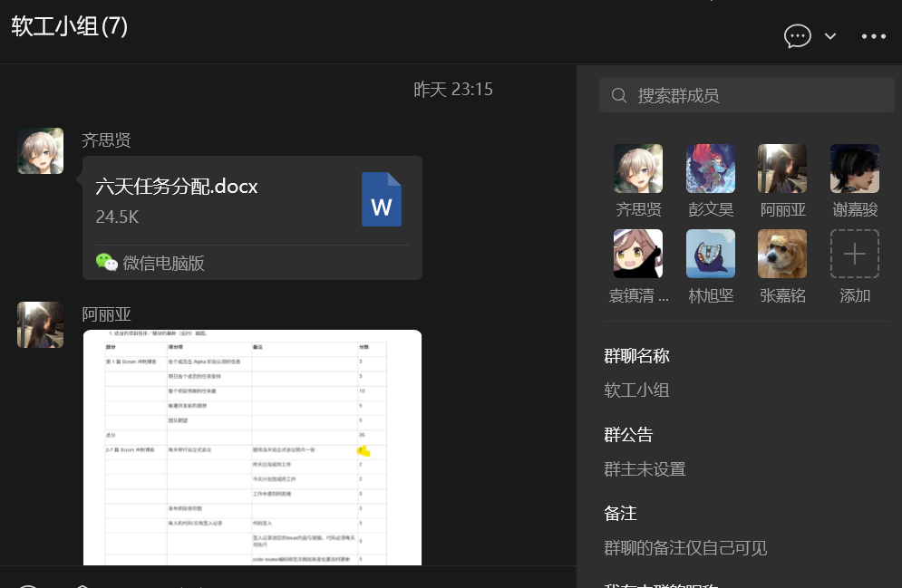Open the chat bubble message icon in title bar

click(x=797, y=36)
